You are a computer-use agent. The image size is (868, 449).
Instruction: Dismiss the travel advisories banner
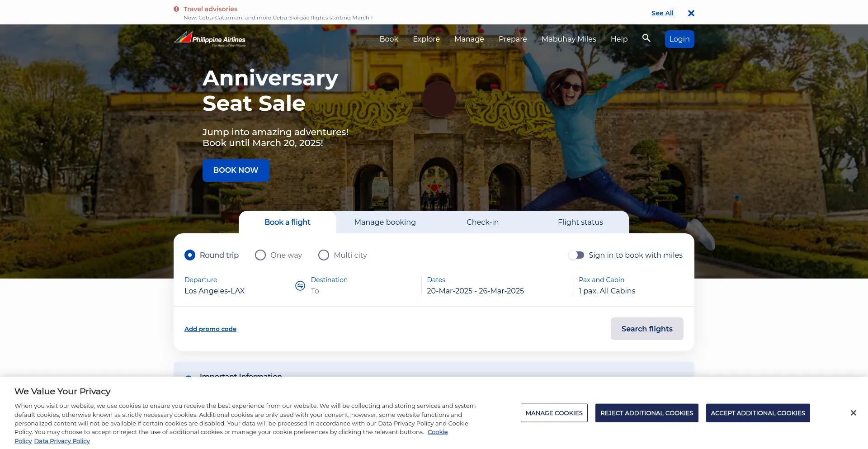691,13
